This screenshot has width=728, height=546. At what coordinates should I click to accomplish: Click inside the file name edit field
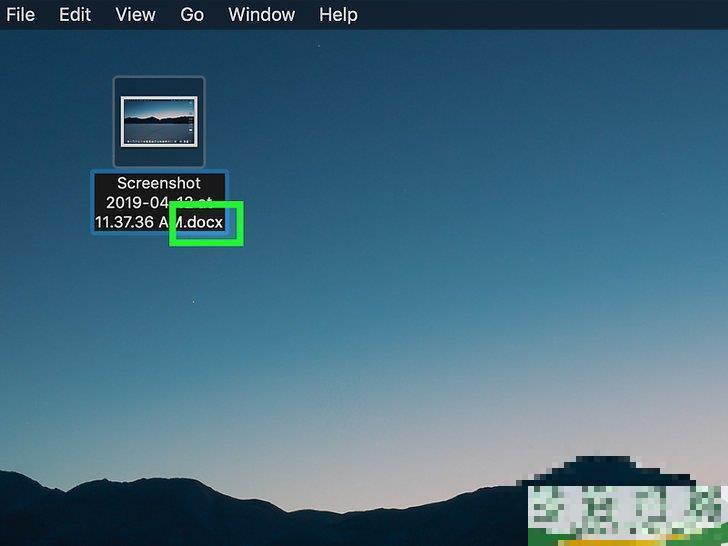point(159,202)
